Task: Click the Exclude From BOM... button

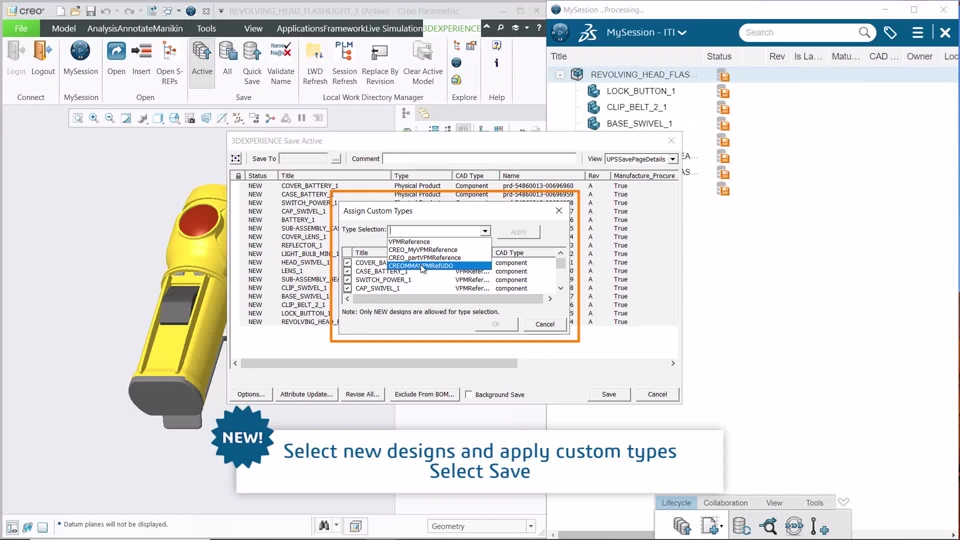Action: tap(424, 394)
